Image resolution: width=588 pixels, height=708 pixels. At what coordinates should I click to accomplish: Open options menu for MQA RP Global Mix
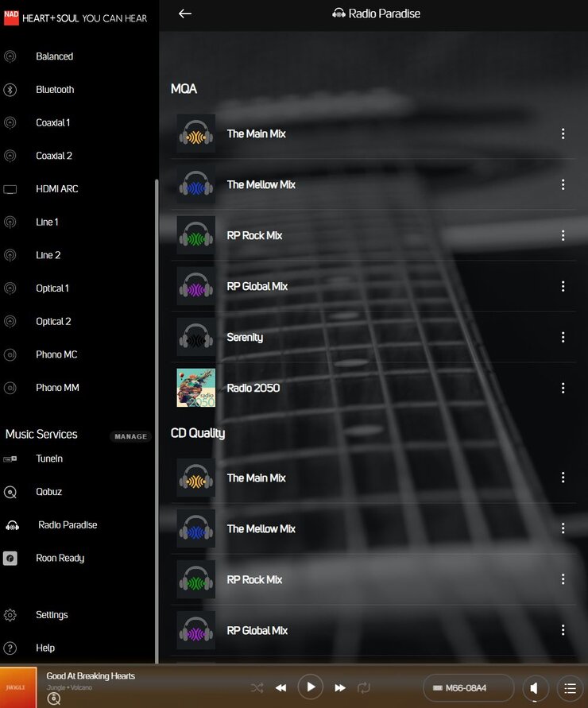coord(563,286)
